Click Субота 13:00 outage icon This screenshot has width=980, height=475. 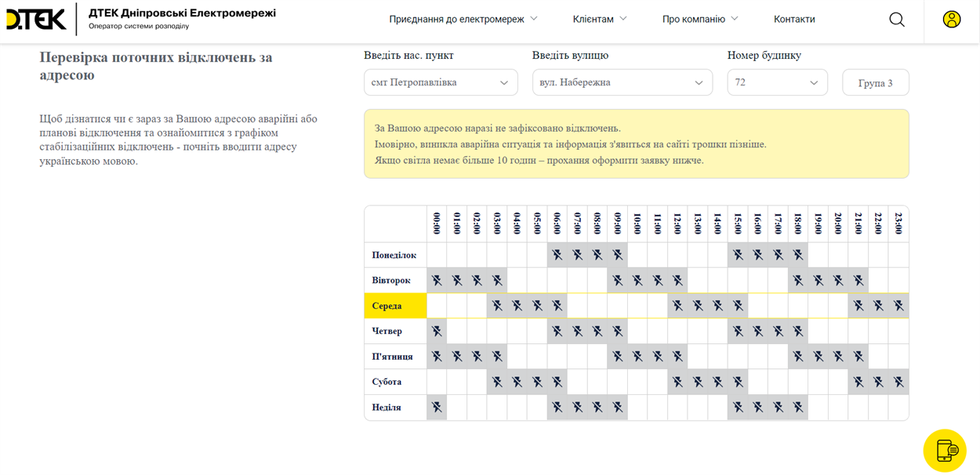tap(698, 382)
